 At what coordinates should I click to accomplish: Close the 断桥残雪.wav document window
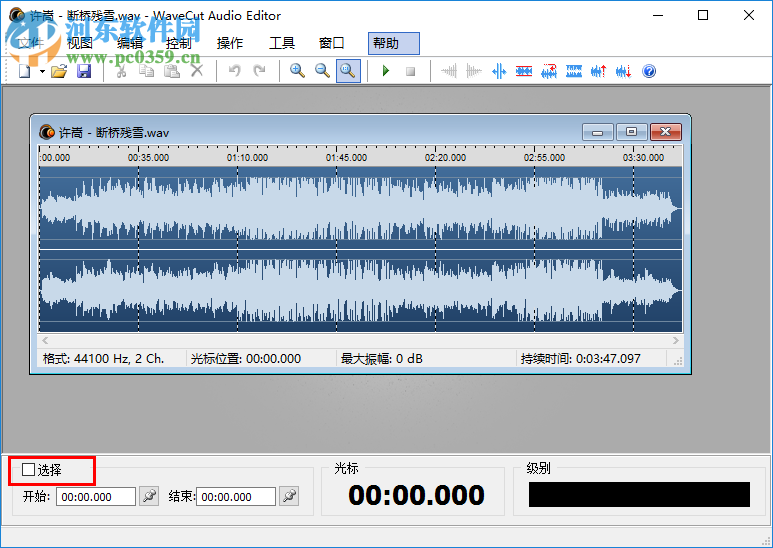tap(666, 132)
